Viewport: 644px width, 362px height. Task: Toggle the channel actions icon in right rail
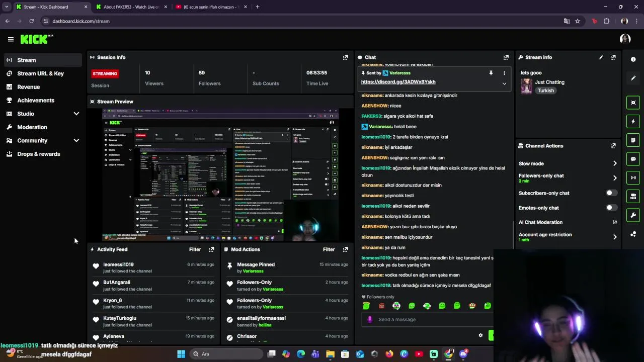tap(633, 196)
